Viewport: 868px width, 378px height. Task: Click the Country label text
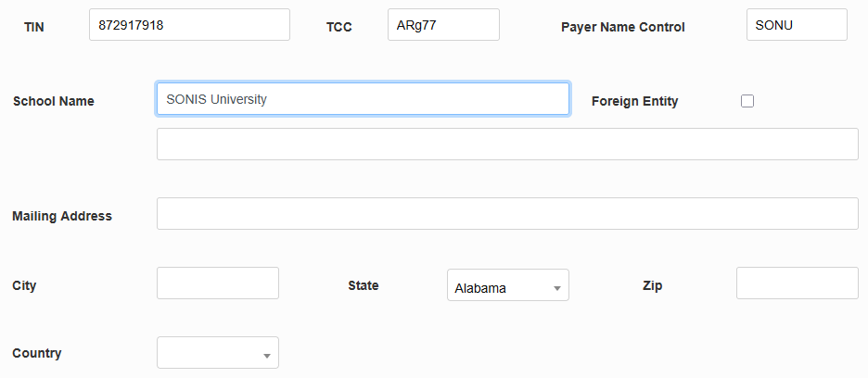37,353
